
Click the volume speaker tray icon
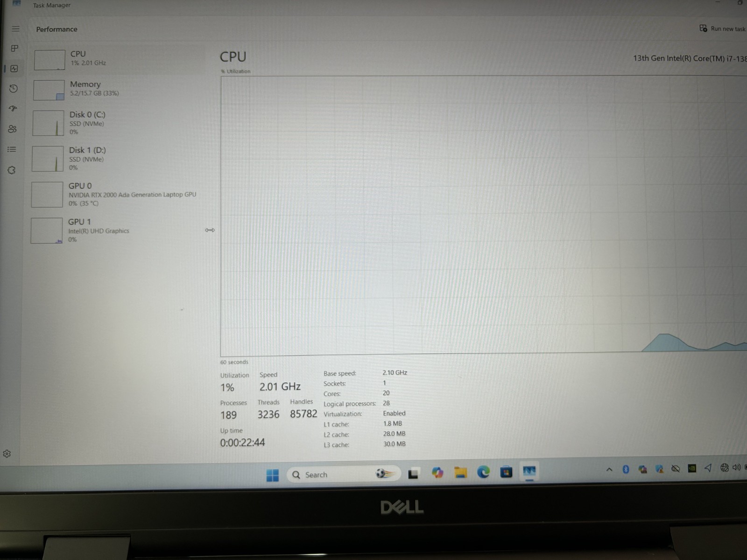pos(737,467)
